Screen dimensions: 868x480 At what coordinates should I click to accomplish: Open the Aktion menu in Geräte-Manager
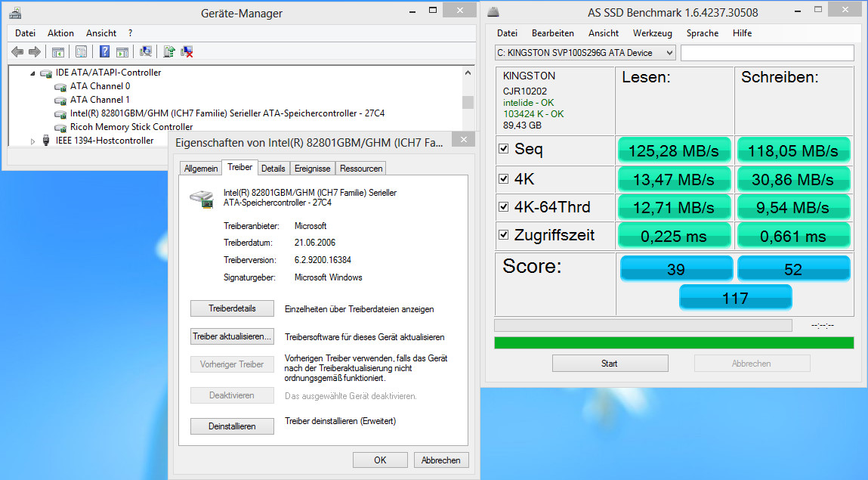pyautogui.click(x=61, y=33)
